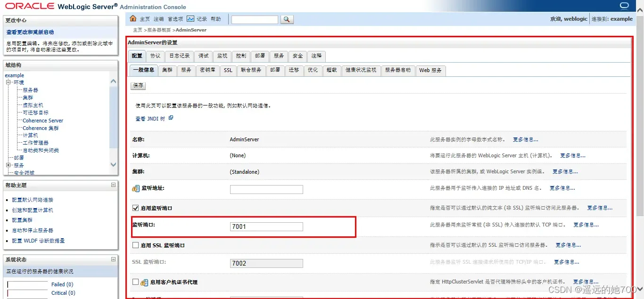Viewport: 644px width, 299px height.
Task: Switch to the 调试 tab
Action: pos(203,56)
